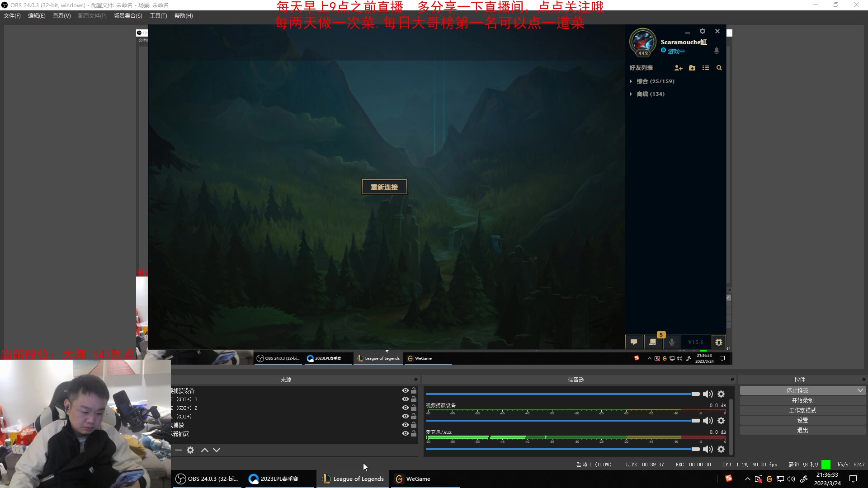The width and height of the screenshot is (868, 488).
Task: Move source up with the up arrow
Action: pos(205,450)
